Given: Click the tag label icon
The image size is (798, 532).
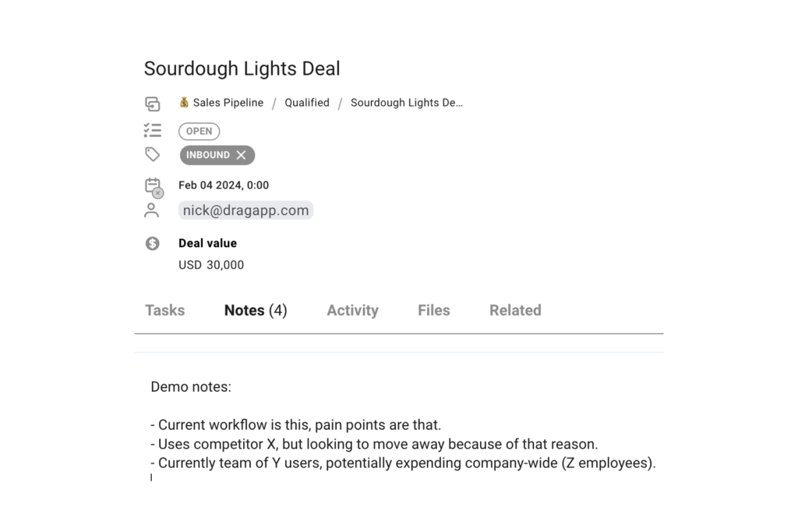Looking at the screenshot, I should [152, 154].
